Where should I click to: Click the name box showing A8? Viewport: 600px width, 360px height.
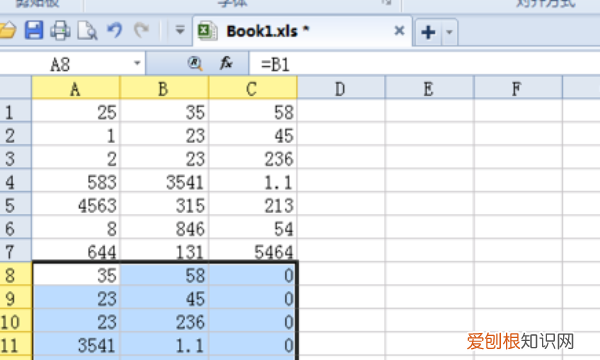(x=65, y=64)
